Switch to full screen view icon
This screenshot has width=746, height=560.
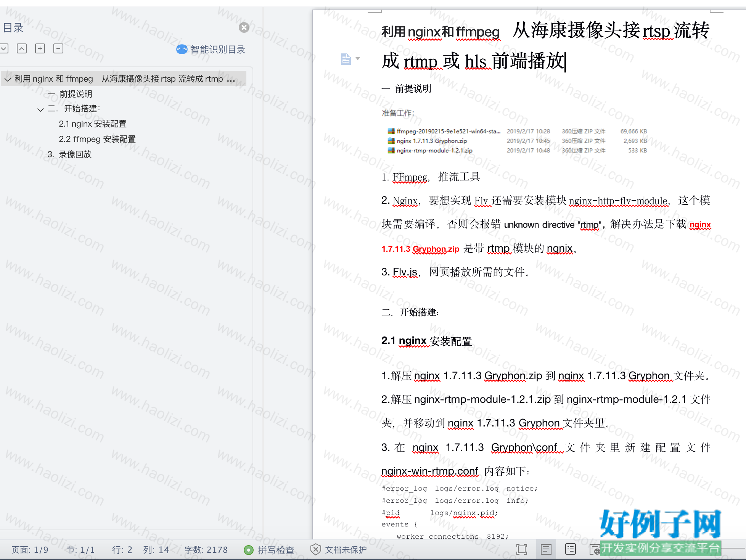[522, 549]
